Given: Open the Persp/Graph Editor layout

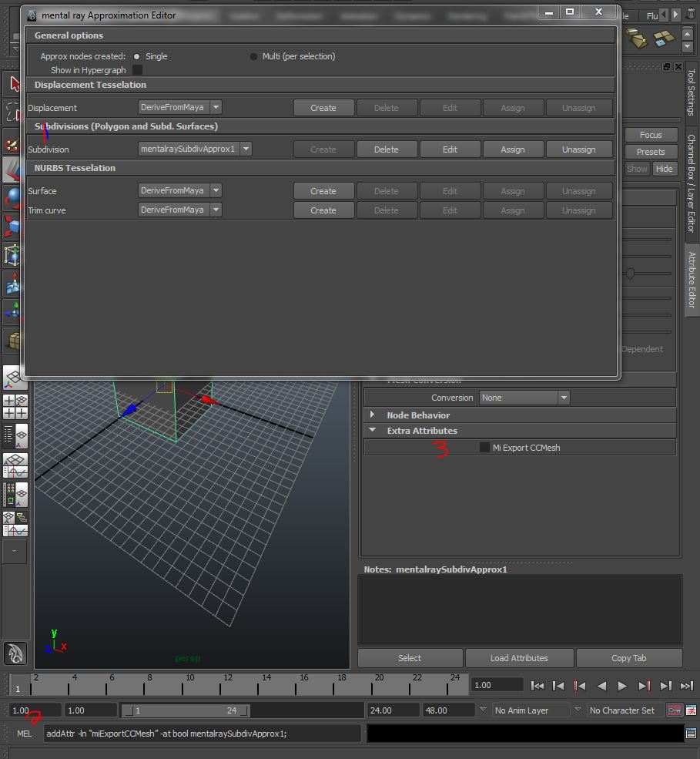Looking at the screenshot, I should [15, 465].
